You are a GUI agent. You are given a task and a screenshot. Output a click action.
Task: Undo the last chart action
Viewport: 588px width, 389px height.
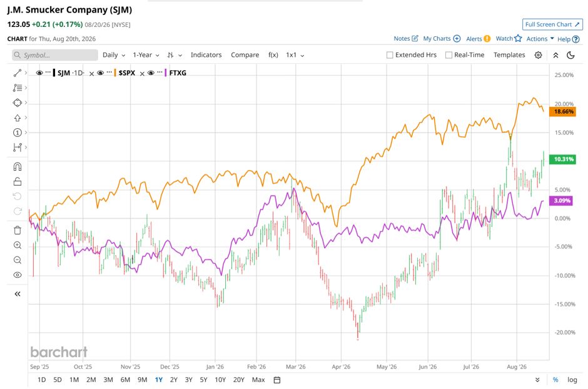pyautogui.click(x=18, y=196)
